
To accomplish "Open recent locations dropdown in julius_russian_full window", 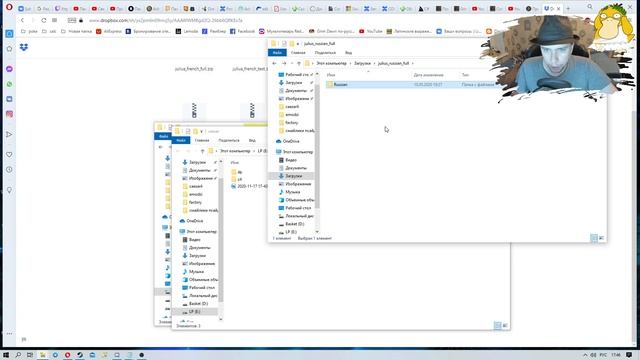I will point(292,63).
